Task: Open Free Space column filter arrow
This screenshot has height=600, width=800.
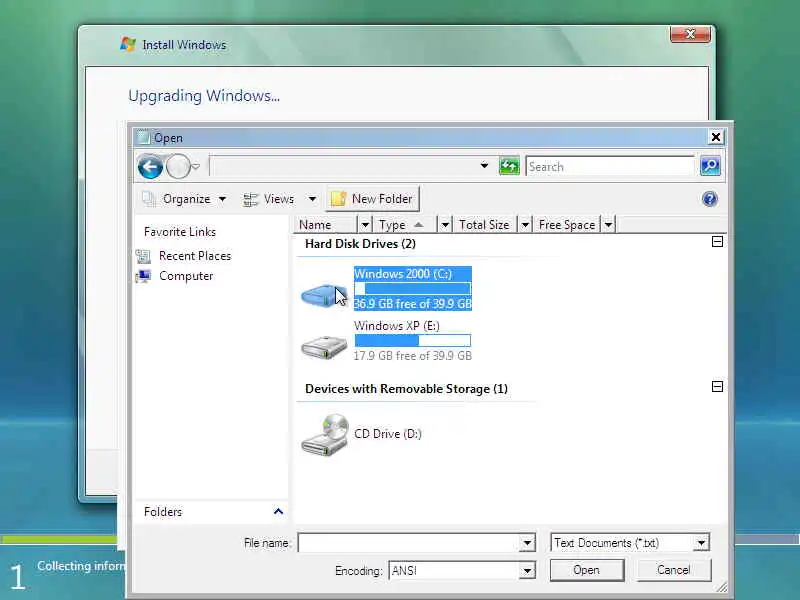Action: pos(609,224)
